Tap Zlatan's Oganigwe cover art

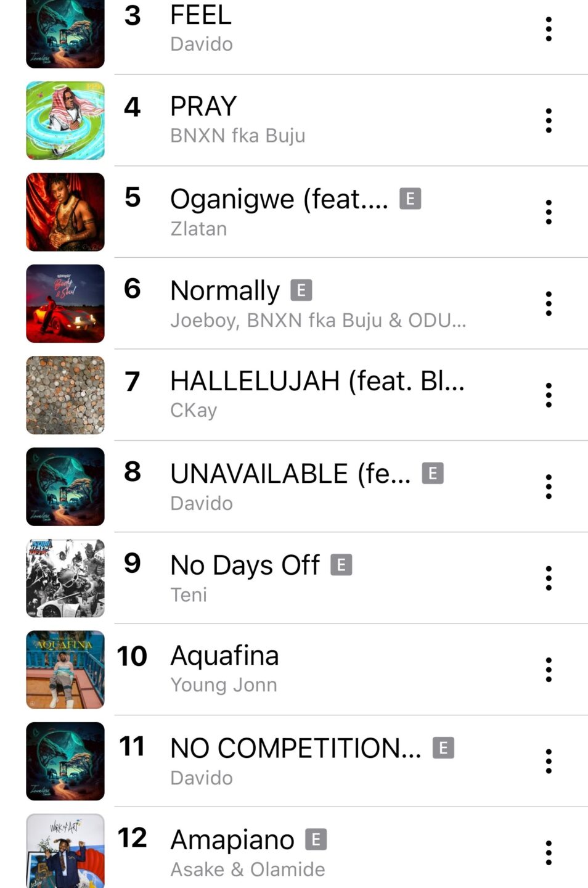[65, 212]
